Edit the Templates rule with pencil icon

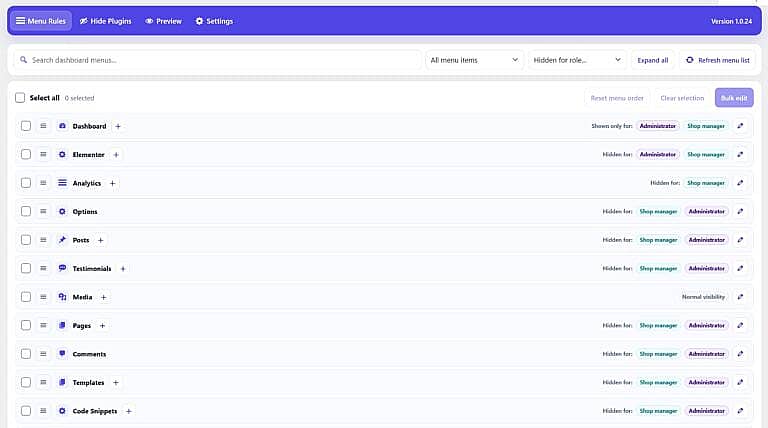coord(740,382)
